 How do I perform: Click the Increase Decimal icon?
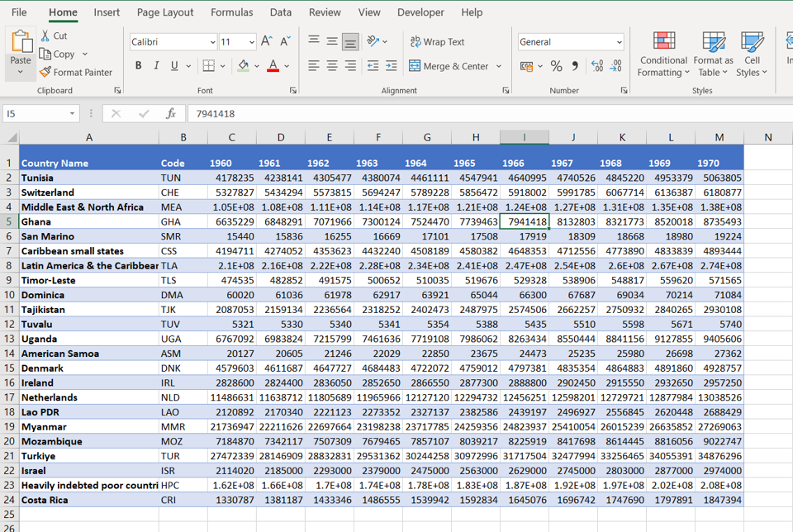pos(596,65)
